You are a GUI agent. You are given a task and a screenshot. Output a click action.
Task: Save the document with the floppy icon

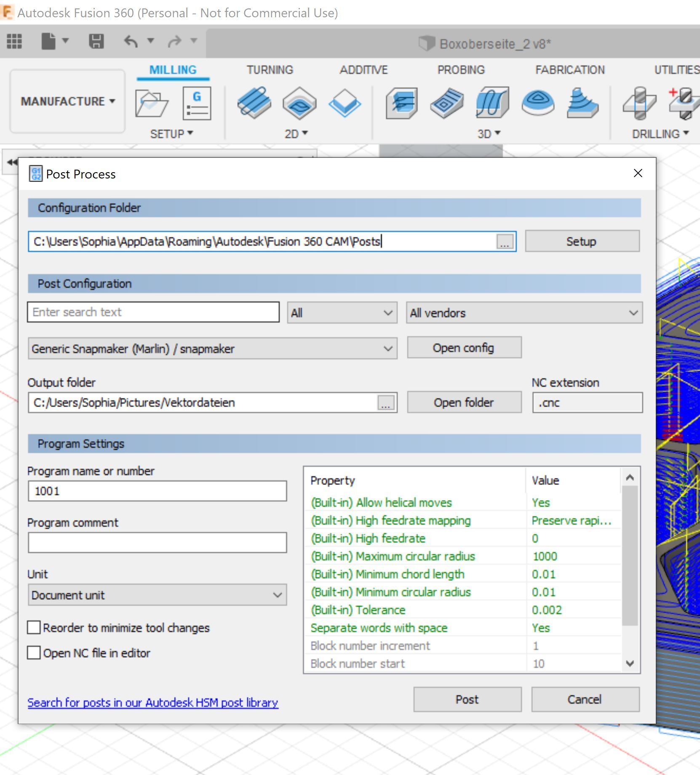click(96, 41)
